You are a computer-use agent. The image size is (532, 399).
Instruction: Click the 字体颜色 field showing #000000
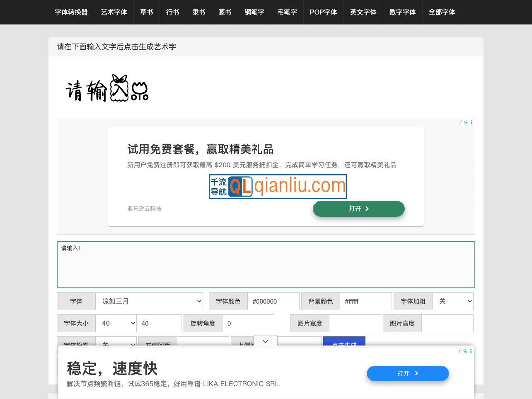tap(273, 301)
